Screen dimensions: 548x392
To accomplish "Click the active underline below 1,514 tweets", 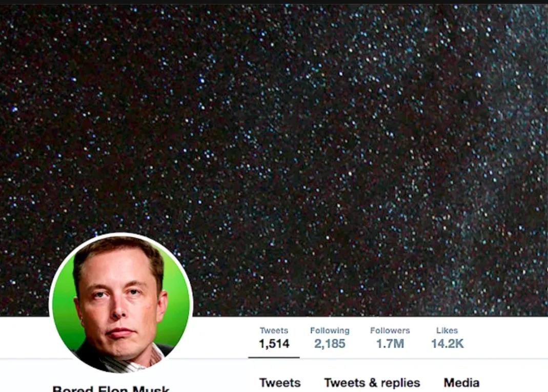I will click(274, 358).
